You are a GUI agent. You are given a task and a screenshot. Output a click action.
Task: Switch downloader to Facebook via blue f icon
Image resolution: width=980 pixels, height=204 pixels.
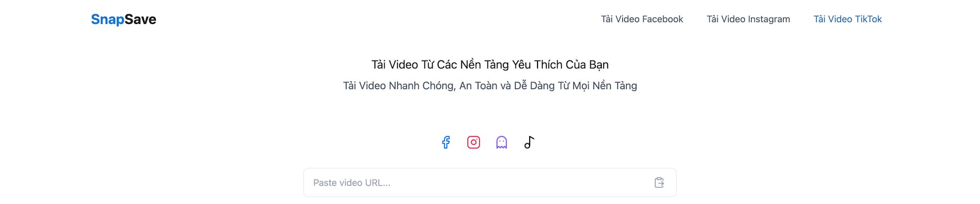click(446, 142)
